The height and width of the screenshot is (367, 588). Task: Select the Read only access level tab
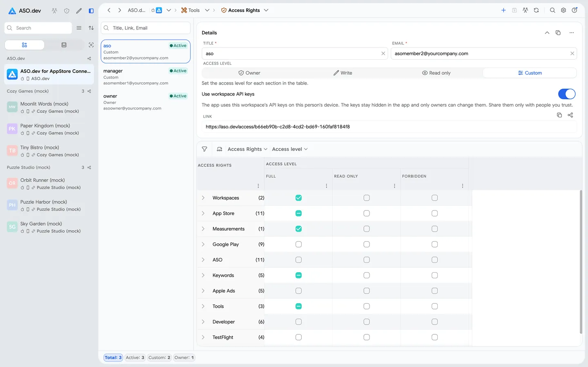click(x=436, y=73)
